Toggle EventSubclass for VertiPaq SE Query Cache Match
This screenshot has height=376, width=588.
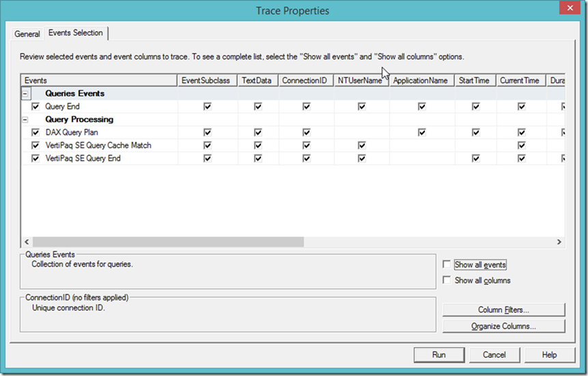(208, 145)
